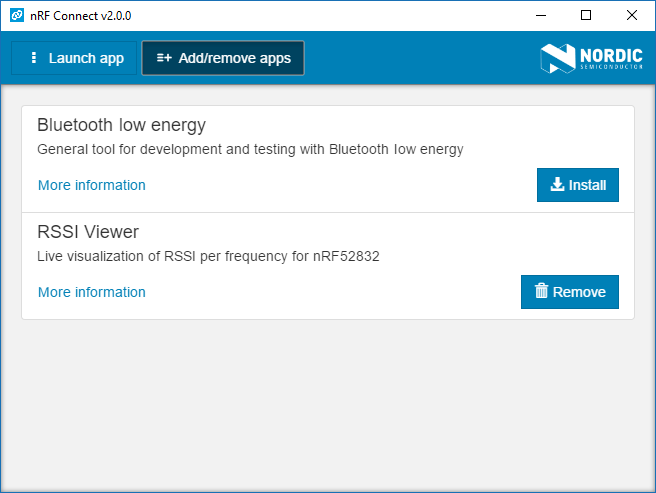Close the nRF Connect window
Image resolution: width=656 pixels, height=493 pixels.
click(x=632, y=15)
